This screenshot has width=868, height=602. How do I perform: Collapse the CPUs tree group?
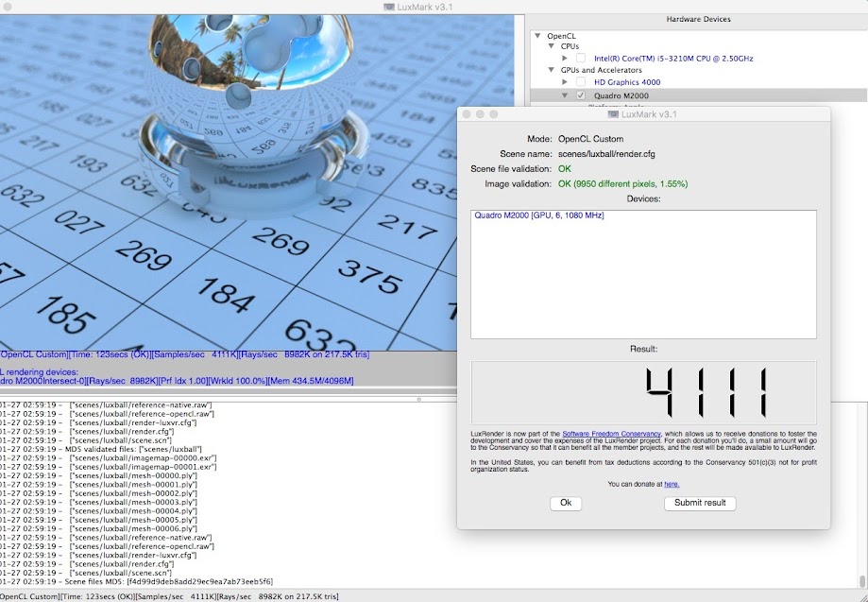[x=552, y=46]
